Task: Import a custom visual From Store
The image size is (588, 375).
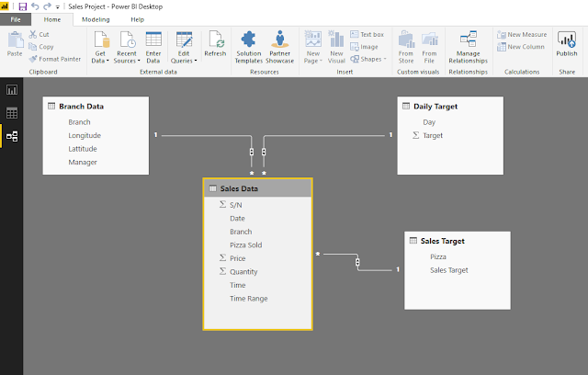Action: (x=406, y=47)
